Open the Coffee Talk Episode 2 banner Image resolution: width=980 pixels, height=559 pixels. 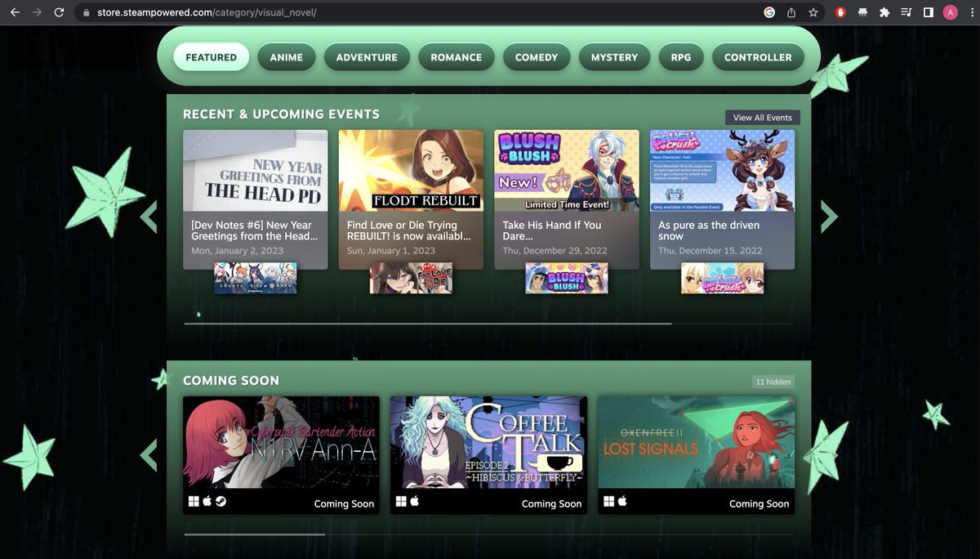pyautogui.click(x=488, y=442)
